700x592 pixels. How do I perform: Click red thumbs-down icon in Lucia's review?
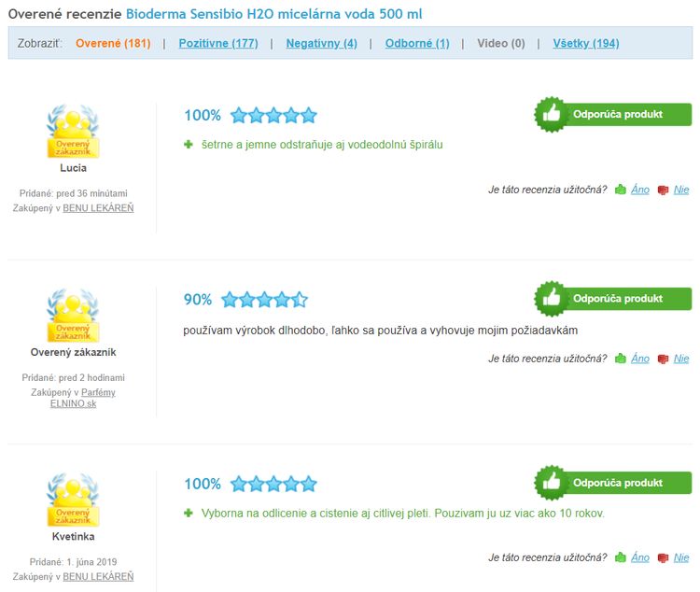663,190
